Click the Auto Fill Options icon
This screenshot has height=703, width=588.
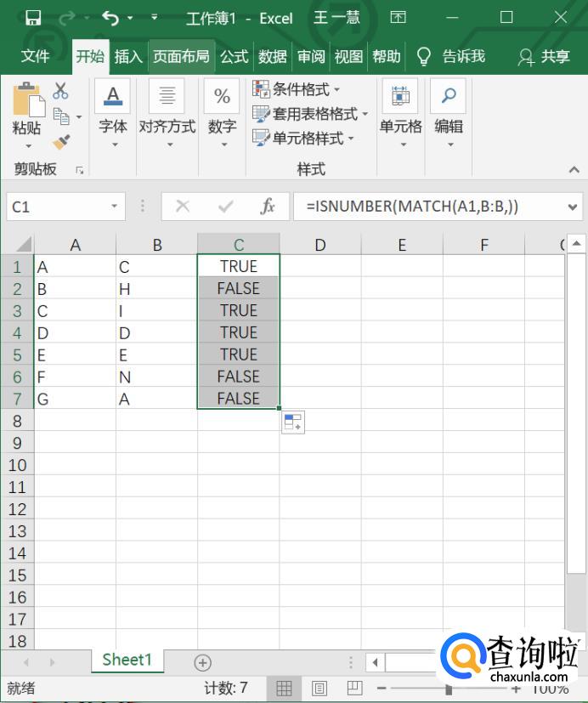tap(293, 422)
